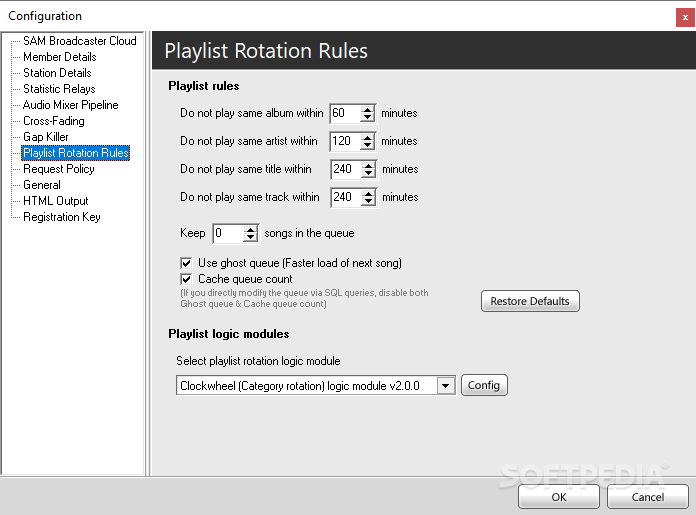Toggle Use ghost queue checkbox
Image resolution: width=696 pixels, height=515 pixels.
[x=186, y=263]
